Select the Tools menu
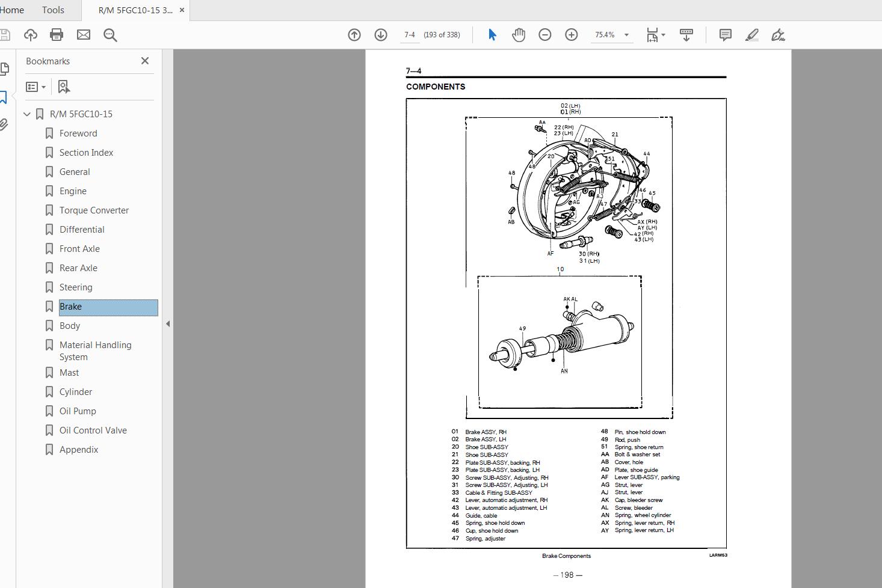 (53, 10)
